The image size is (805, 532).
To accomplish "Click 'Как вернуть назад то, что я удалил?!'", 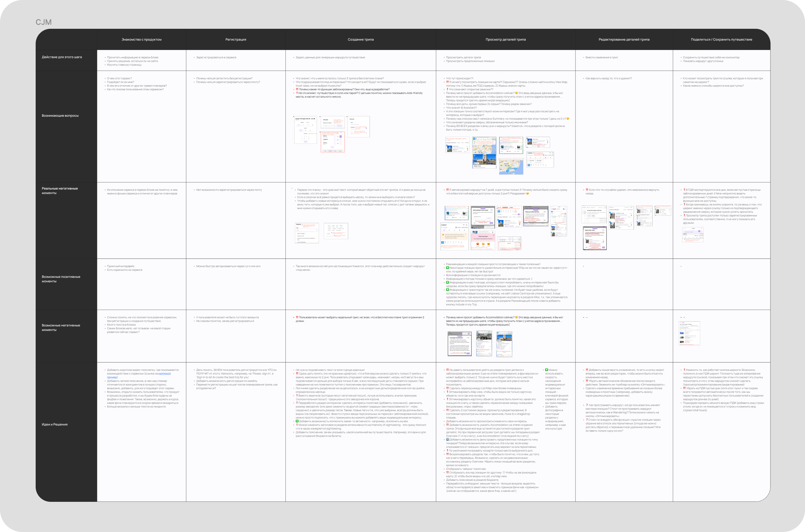I will [x=609, y=78].
